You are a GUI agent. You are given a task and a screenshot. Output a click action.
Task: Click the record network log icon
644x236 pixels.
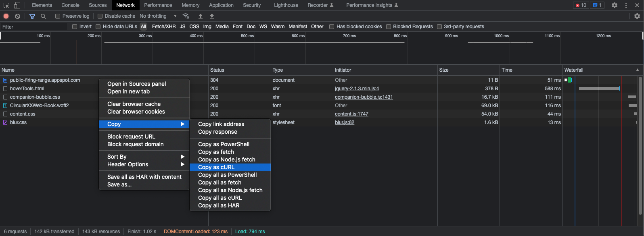point(6,16)
